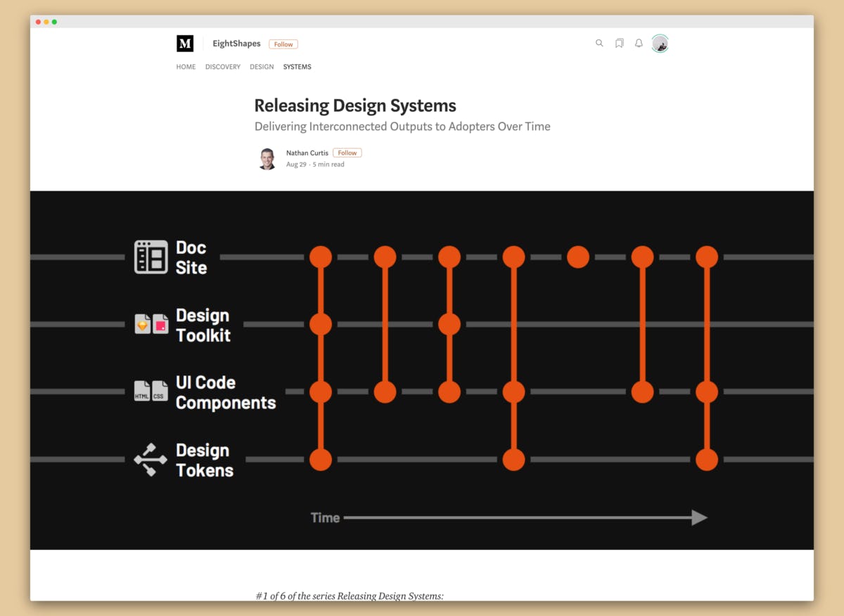Screen dimensions: 844x616
Task: Open the user profile avatar
Action: pyautogui.click(x=660, y=44)
